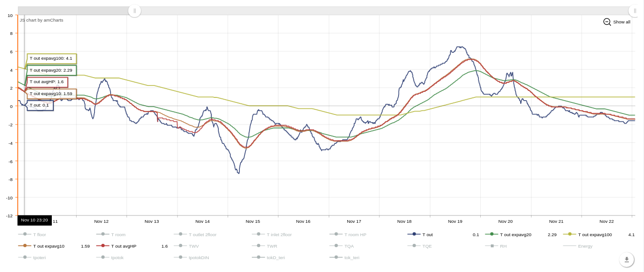Show the RH series
The height and width of the screenshot is (272, 644).
[503, 246]
